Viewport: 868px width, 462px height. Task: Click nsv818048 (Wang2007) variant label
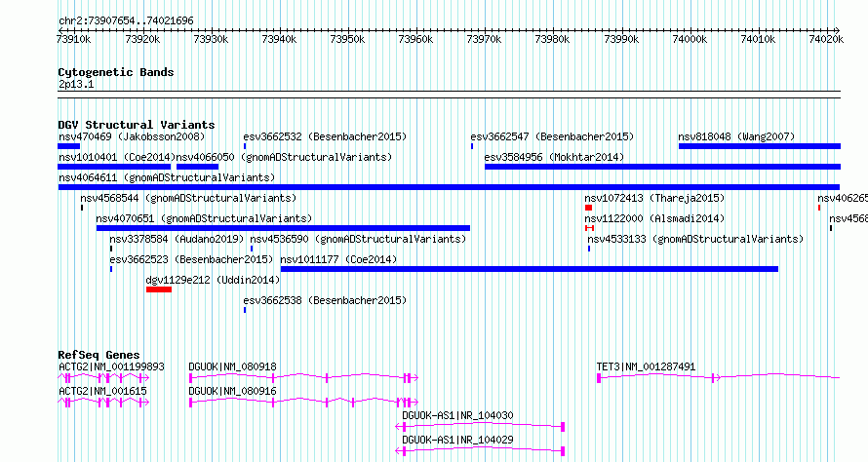coord(736,136)
